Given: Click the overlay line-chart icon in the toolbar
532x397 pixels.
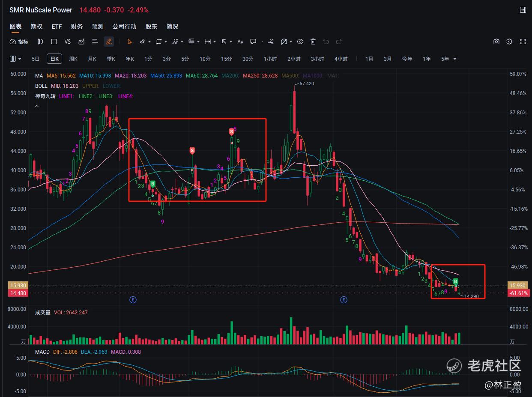Looking at the screenshot, I should point(81,42).
